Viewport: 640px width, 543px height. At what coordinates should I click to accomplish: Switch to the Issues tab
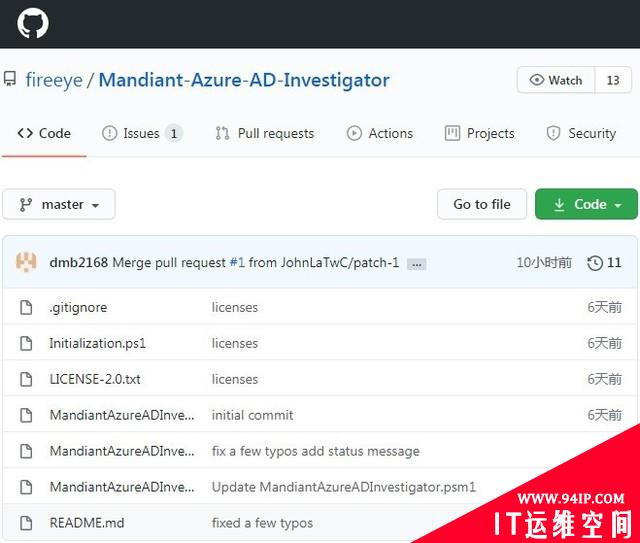(142, 133)
